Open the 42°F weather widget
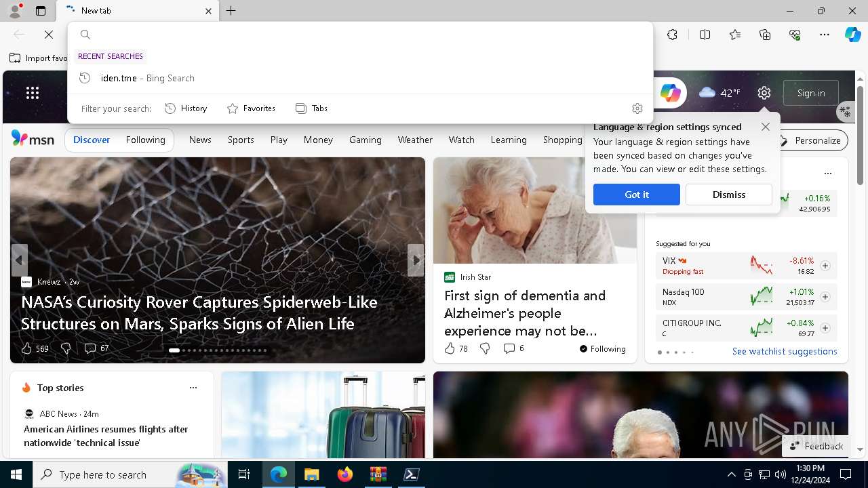This screenshot has width=868, height=488. [719, 93]
